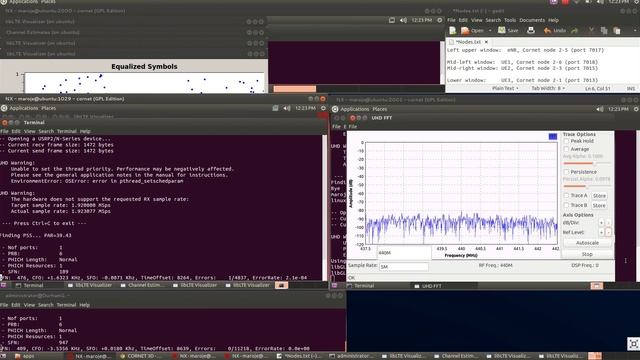The height and width of the screenshot is (360, 640).
Task: Click display icon in mid-left NX session panel
Action: (276, 108)
